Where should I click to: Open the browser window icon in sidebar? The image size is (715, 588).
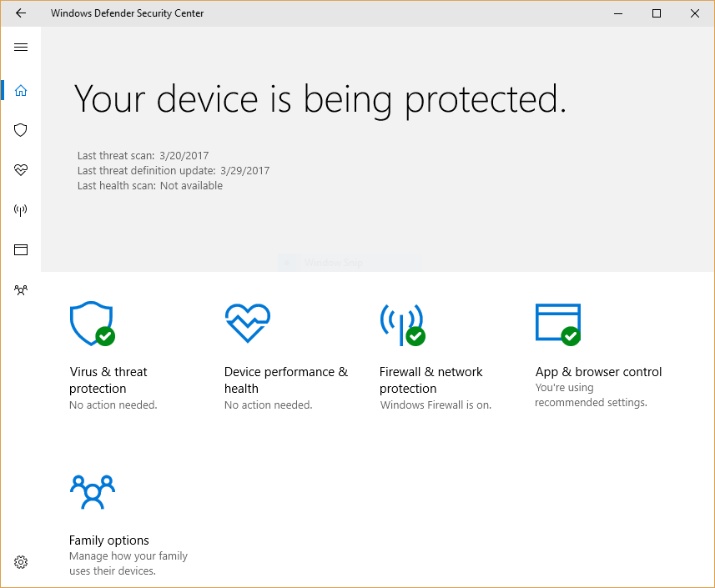point(21,249)
